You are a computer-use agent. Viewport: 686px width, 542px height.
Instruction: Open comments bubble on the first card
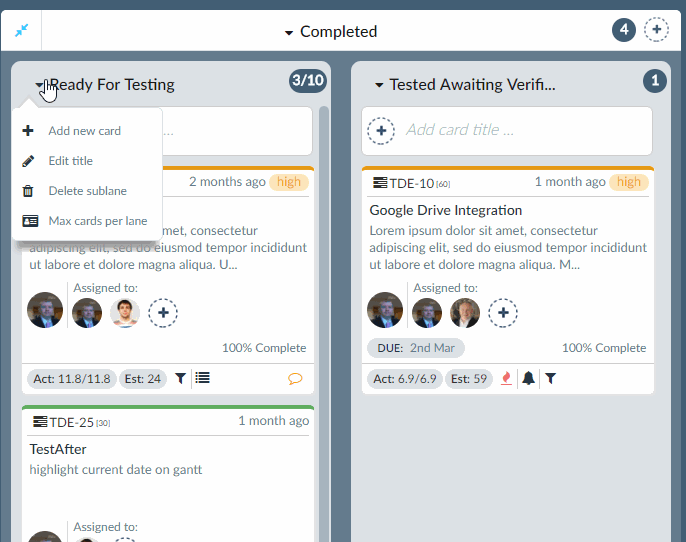295,378
